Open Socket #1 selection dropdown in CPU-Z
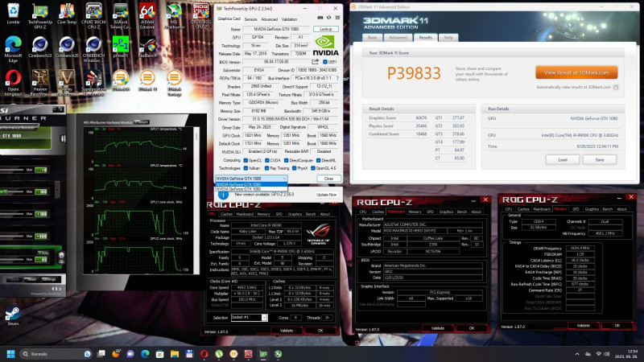This screenshot has width=644, height=362. point(265,318)
